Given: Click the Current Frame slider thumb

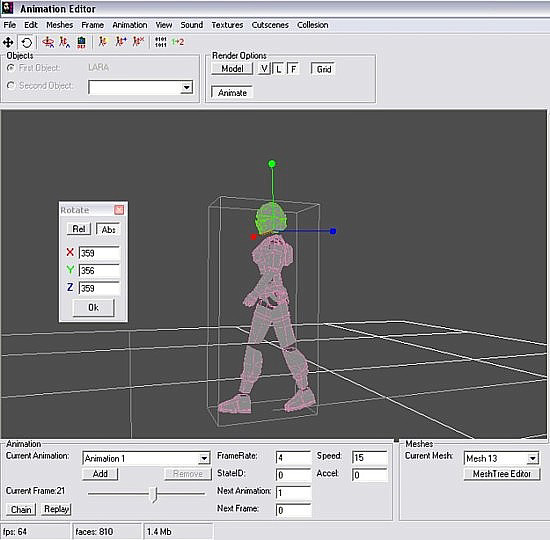Looking at the screenshot, I should 153,494.
